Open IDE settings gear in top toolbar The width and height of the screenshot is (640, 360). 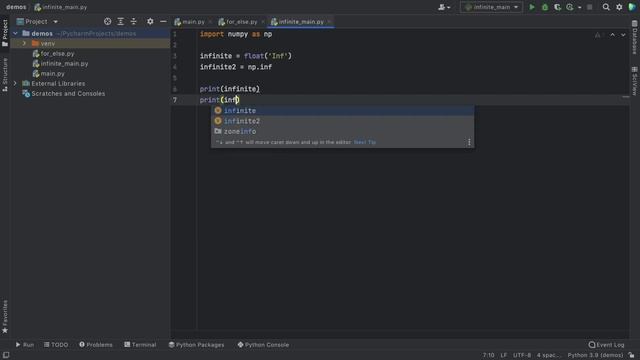(619, 7)
